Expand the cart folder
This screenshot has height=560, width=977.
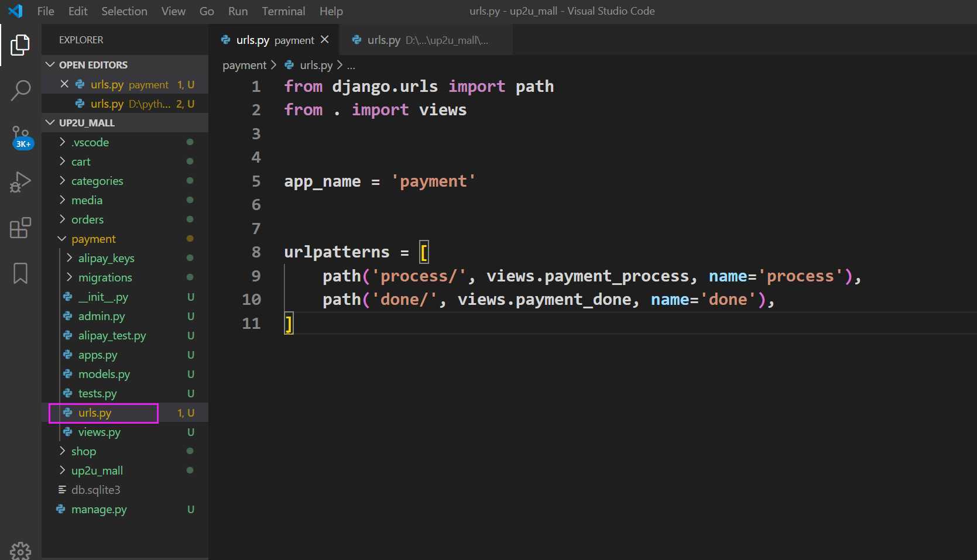[125, 162]
